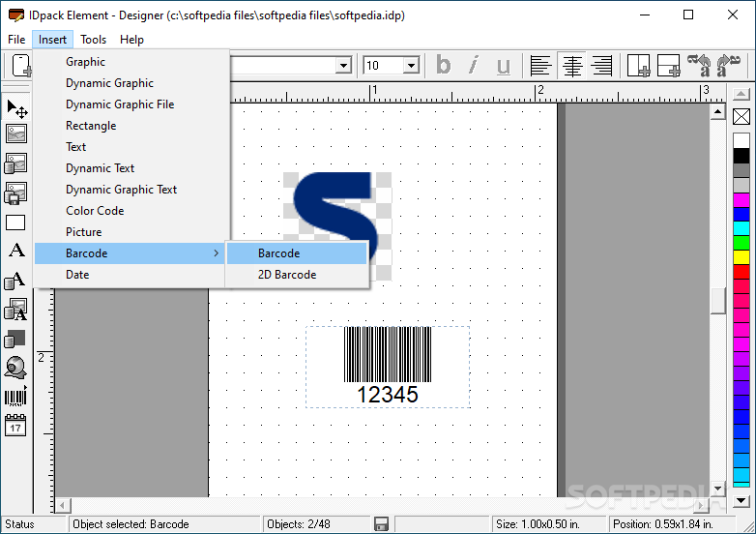
Task: Pick the yellow color swatch
Action: pyautogui.click(x=741, y=257)
